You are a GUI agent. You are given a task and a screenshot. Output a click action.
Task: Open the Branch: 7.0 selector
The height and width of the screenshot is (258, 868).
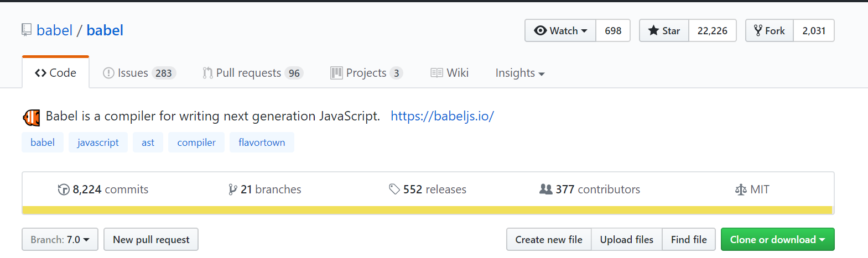tap(60, 239)
